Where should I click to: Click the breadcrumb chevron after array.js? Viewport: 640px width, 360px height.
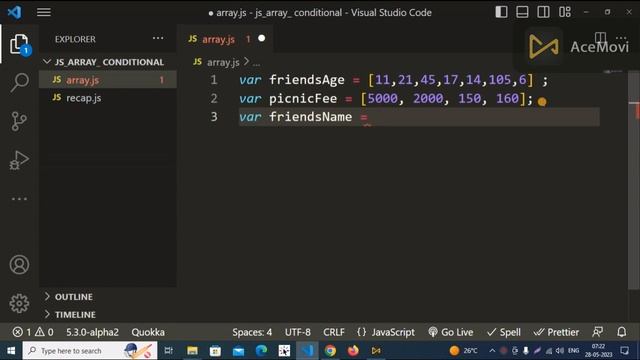point(246,62)
